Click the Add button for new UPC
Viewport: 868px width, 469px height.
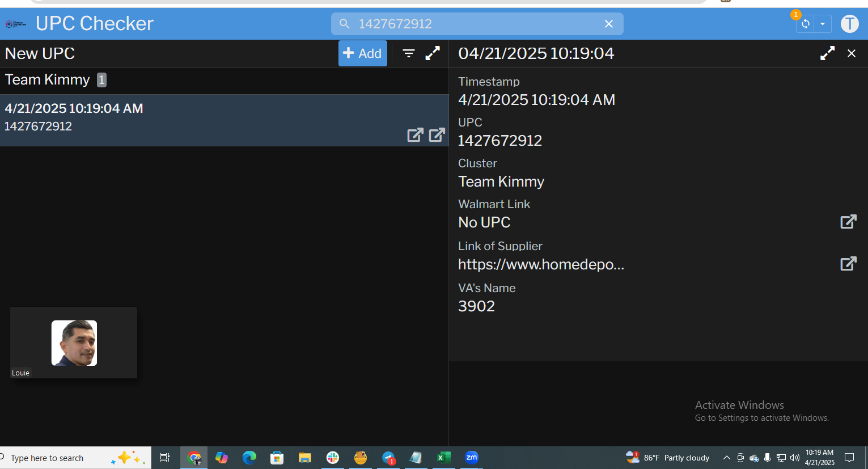(x=362, y=53)
